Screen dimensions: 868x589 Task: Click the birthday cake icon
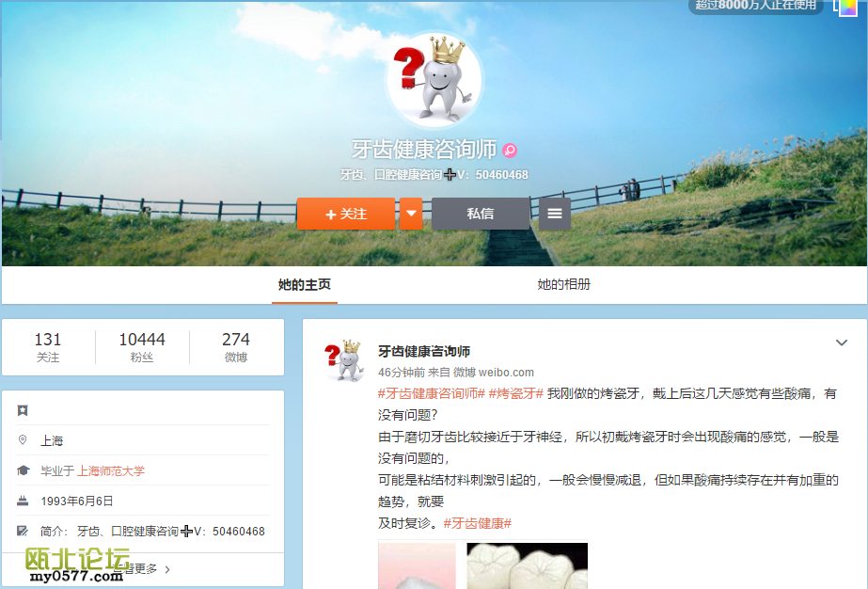(23, 501)
